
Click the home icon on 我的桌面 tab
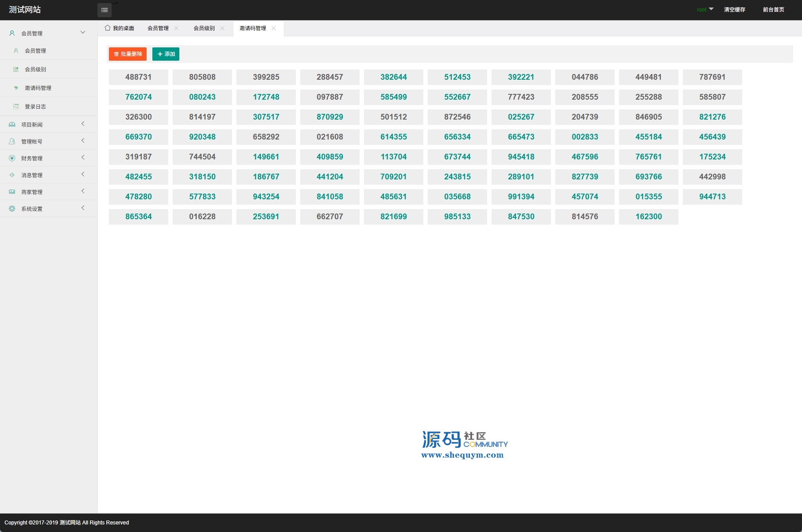[x=108, y=28]
